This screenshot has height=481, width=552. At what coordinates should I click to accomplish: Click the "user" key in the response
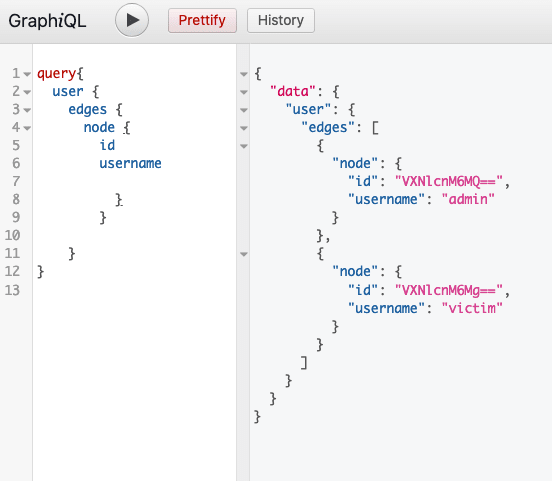[308, 110]
